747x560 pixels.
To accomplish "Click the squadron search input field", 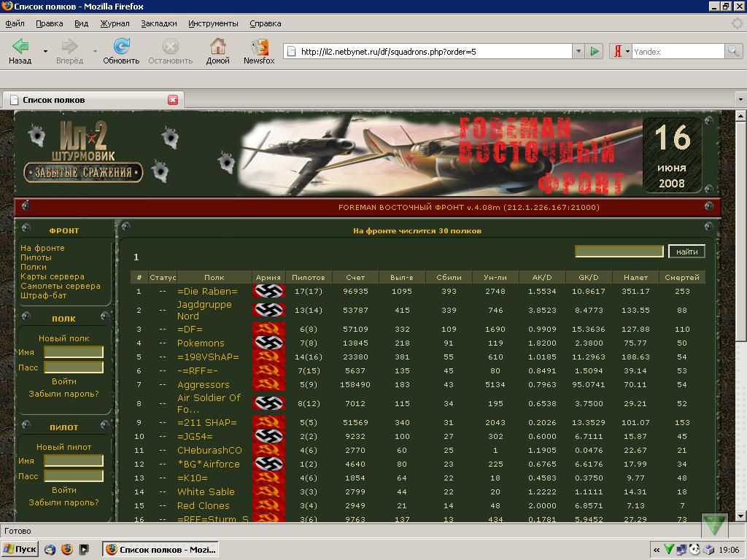I will tap(619, 251).
